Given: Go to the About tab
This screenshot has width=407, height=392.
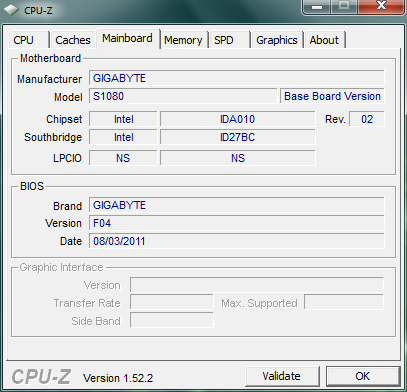Looking at the screenshot, I should point(324,40).
